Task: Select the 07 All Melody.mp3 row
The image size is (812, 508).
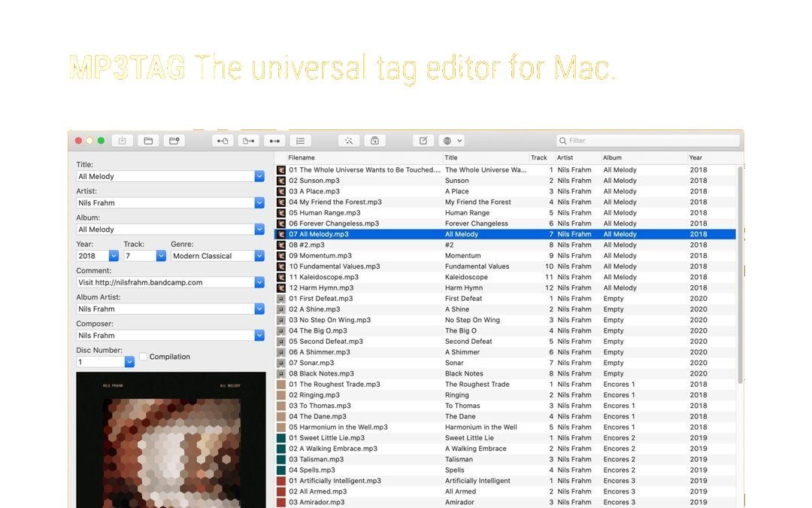Action: (x=505, y=234)
